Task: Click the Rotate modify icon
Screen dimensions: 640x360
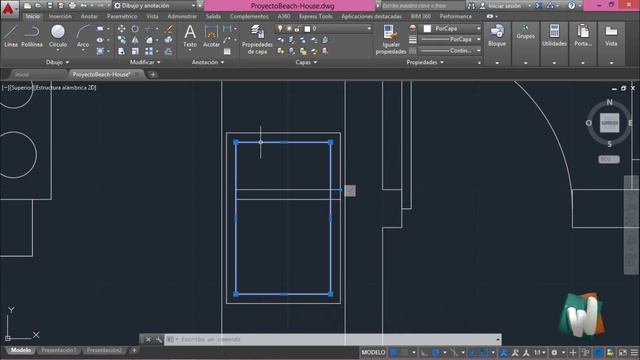Action: coord(135,29)
